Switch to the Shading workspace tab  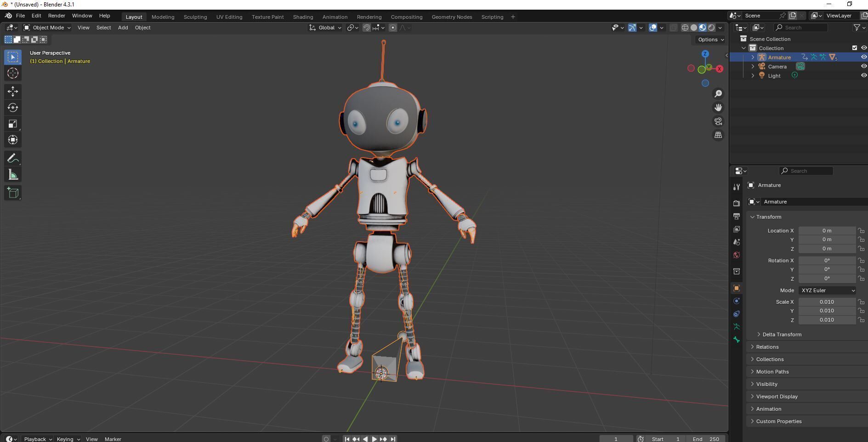point(303,17)
